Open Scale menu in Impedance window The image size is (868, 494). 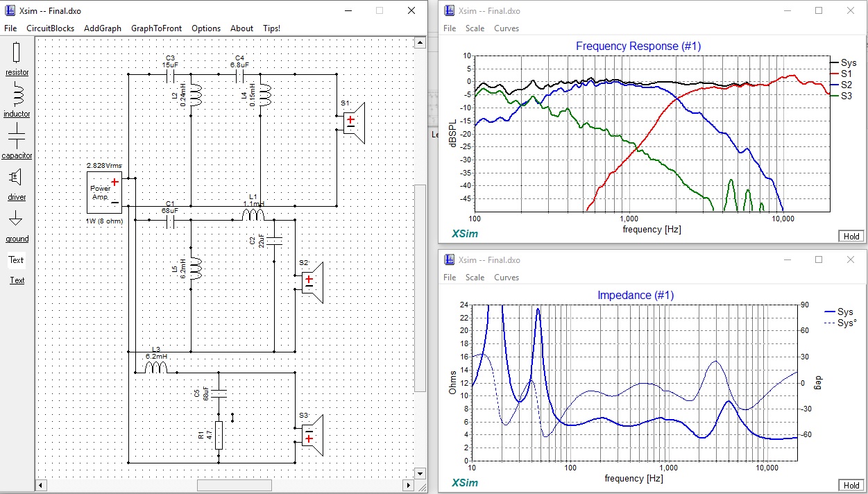pyautogui.click(x=475, y=277)
